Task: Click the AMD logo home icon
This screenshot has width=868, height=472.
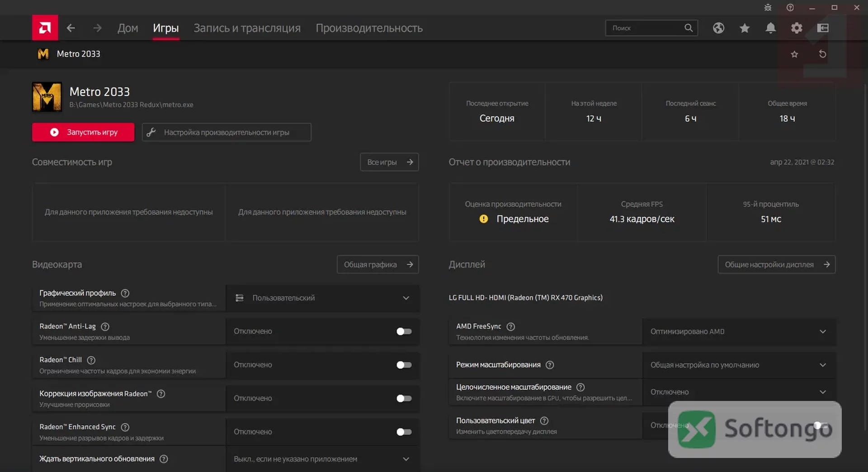Action: 45,28
